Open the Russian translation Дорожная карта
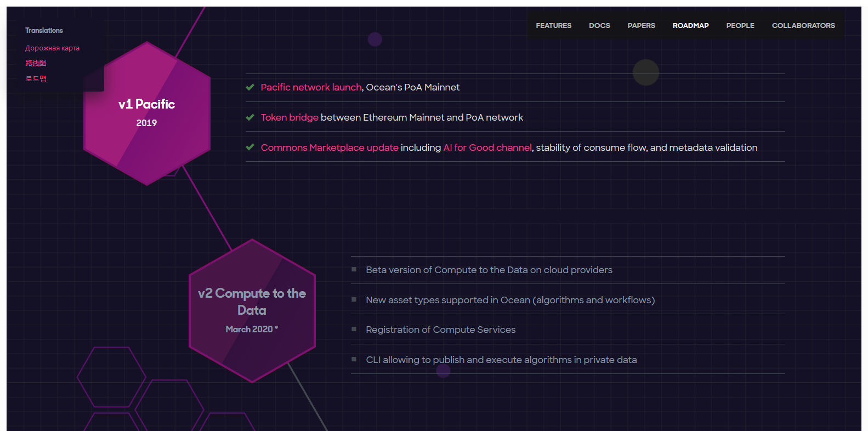This screenshot has height=431, width=868. pyautogui.click(x=52, y=48)
